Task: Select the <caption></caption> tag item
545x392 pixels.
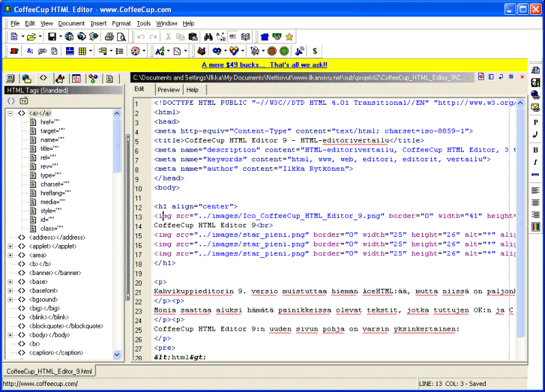Action: point(57,353)
